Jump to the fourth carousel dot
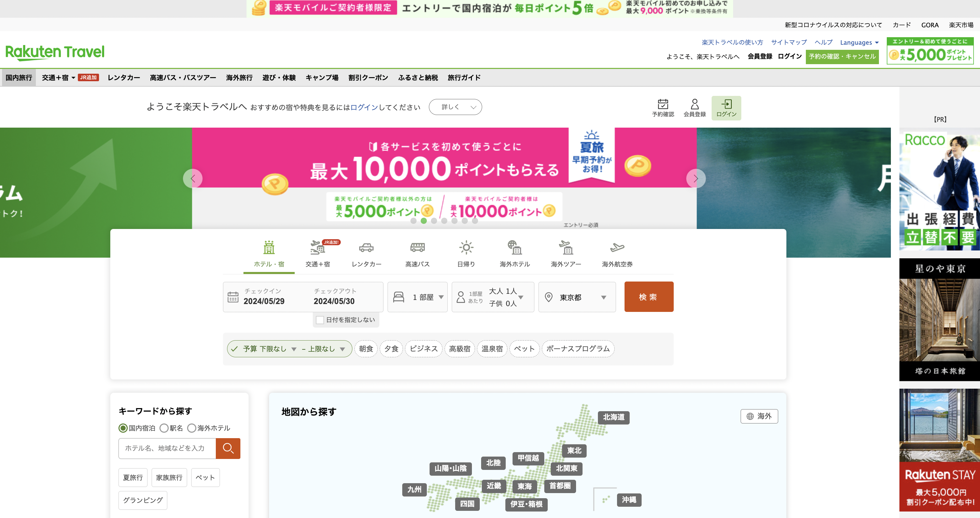This screenshot has width=980, height=518. click(444, 221)
